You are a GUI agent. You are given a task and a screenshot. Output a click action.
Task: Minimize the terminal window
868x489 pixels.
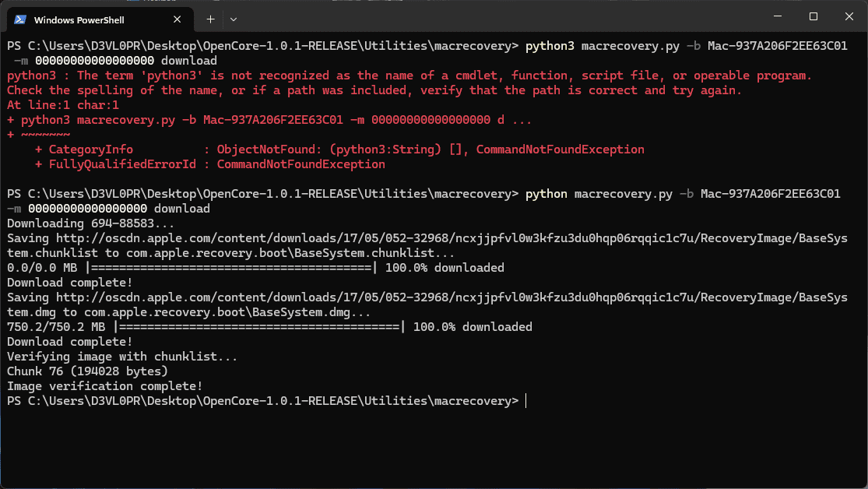[778, 16]
